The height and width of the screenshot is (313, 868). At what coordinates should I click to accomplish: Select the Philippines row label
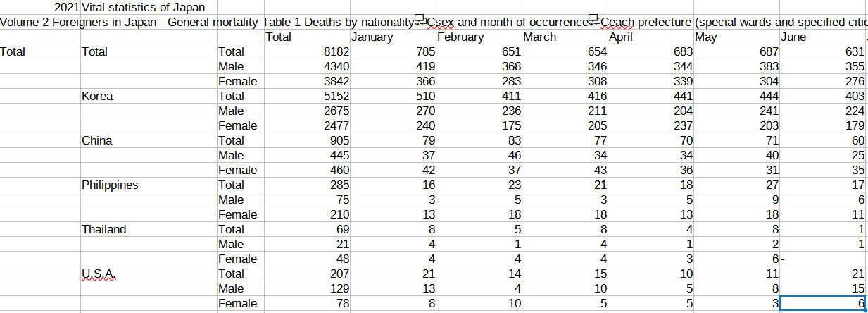click(149, 185)
